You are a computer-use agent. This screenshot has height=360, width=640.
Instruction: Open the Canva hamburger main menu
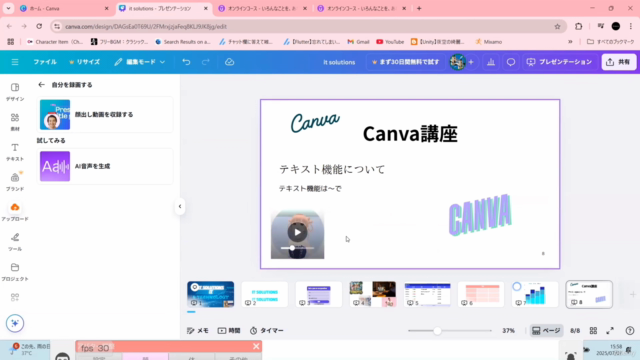point(15,62)
